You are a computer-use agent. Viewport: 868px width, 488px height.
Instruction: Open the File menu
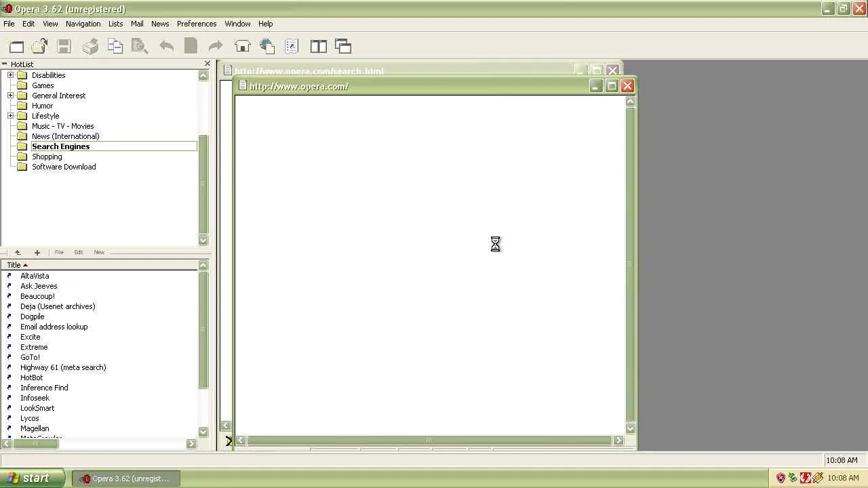(x=9, y=24)
